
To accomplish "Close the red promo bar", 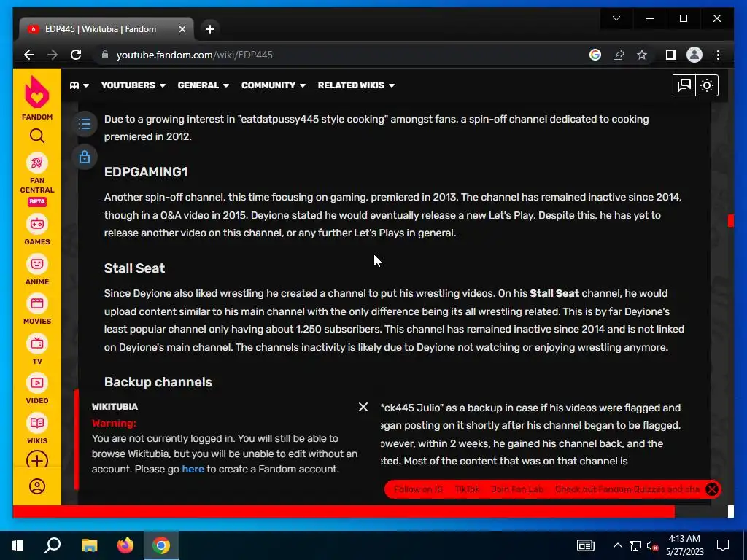I will click(712, 489).
